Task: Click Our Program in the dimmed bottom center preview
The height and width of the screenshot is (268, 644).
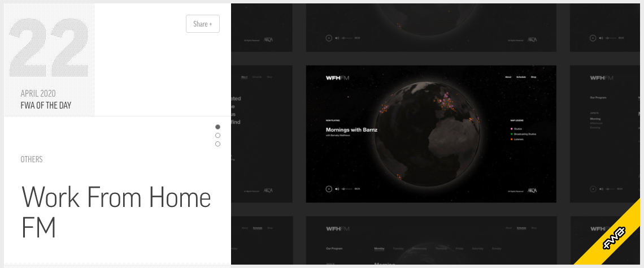Action: tap(334, 249)
